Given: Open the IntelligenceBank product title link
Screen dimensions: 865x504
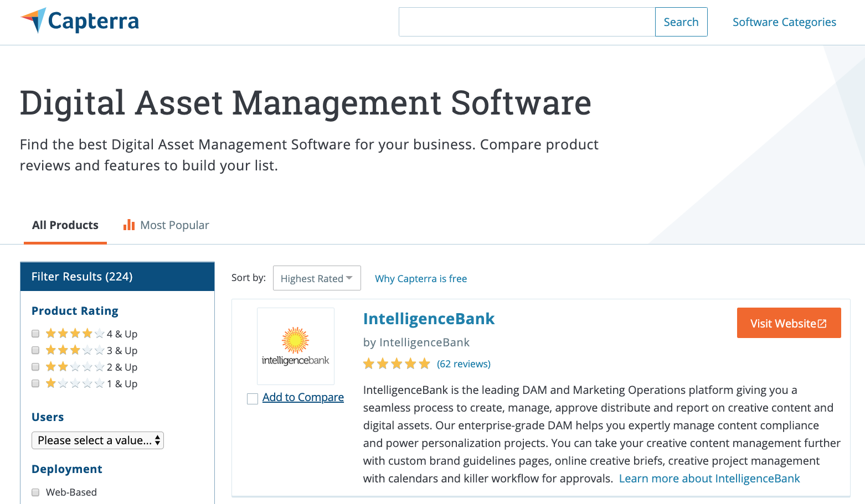Looking at the screenshot, I should click(429, 319).
